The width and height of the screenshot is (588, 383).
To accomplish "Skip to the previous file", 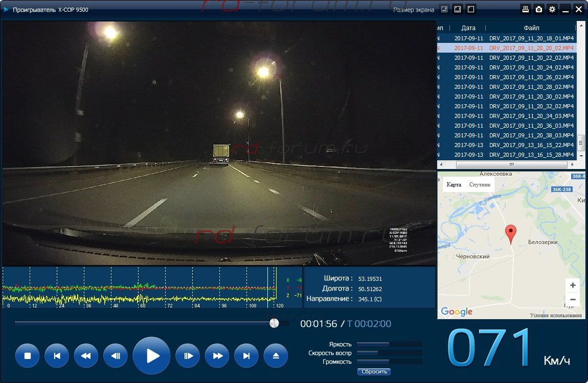I will (57, 356).
